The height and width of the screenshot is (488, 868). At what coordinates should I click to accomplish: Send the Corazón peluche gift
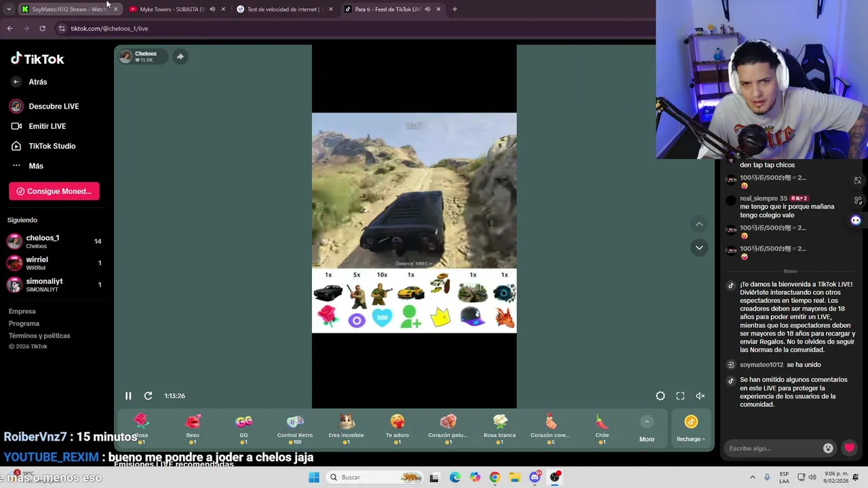(448, 428)
